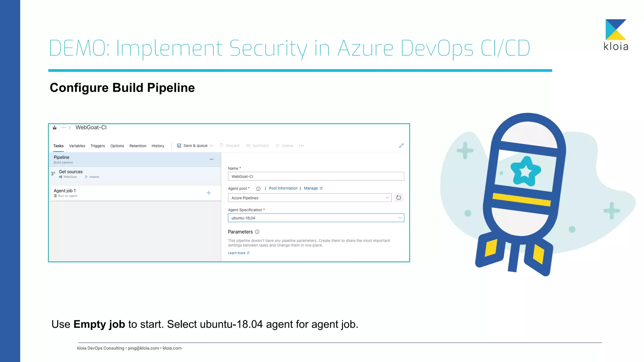Click the Name input field WebGoat-CI
Viewport: 644px width, 362px height.
coord(316,176)
